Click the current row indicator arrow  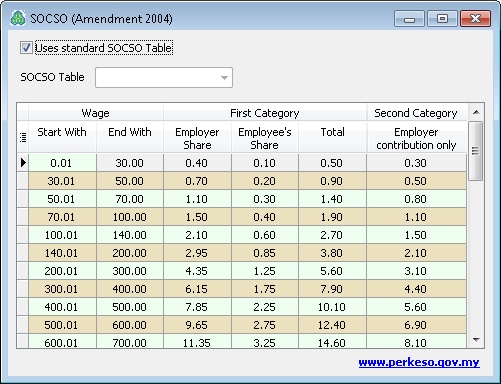(x=23, y=163)
